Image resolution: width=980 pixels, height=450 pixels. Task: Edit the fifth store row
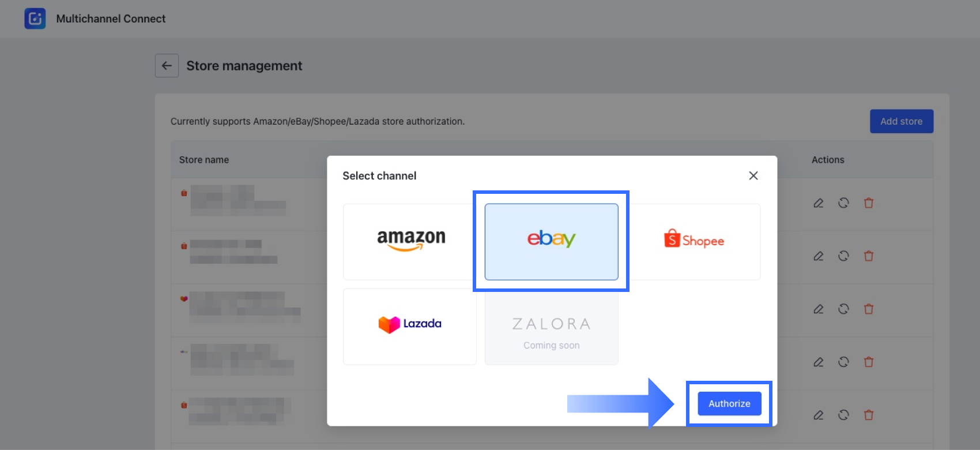coord(818,415)
